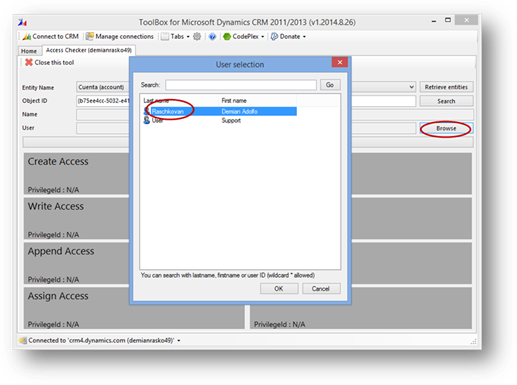This screenshot has height=385, width=517.
Task: Click the Donate PayPal icon
Action: (274, 36)
